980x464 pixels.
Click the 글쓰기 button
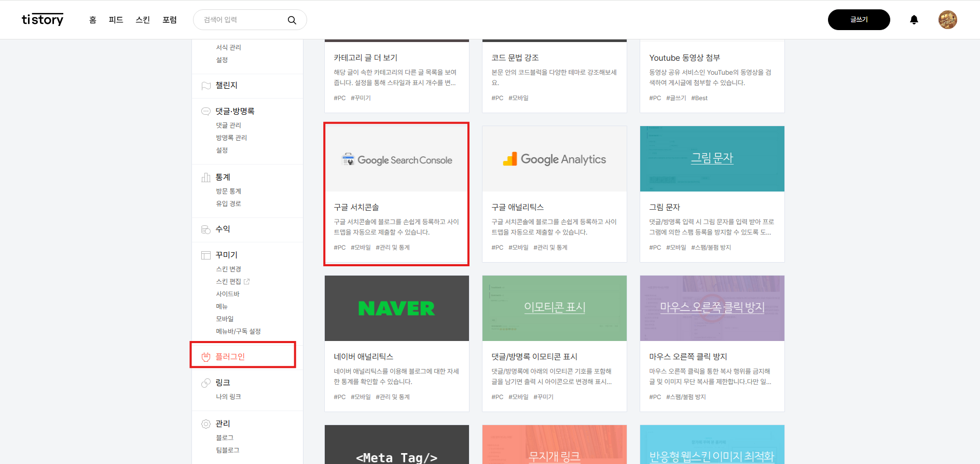[x=859, y=20]
